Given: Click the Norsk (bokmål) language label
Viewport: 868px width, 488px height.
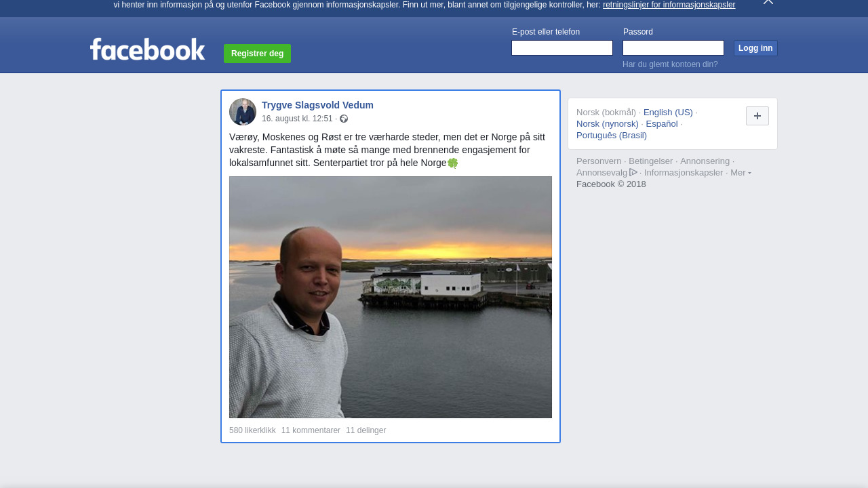Looking at the screenshot, I should point(606,113).
